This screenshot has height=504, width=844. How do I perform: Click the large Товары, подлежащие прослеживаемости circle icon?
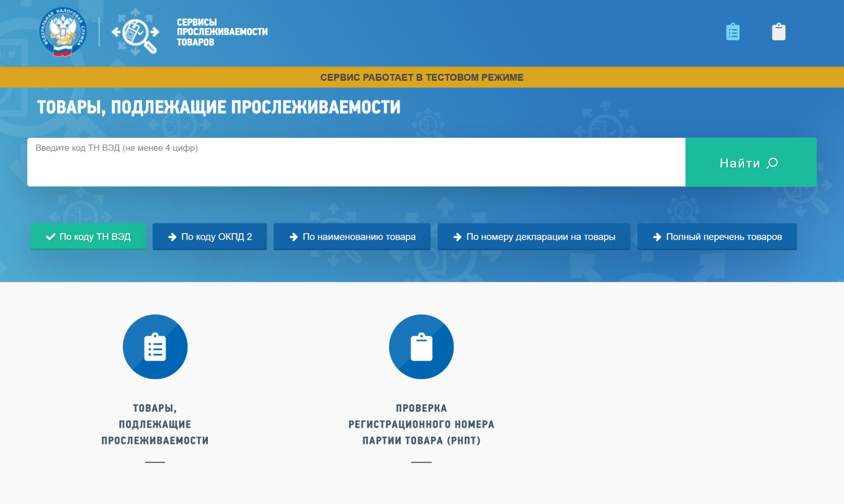point(155,347)
